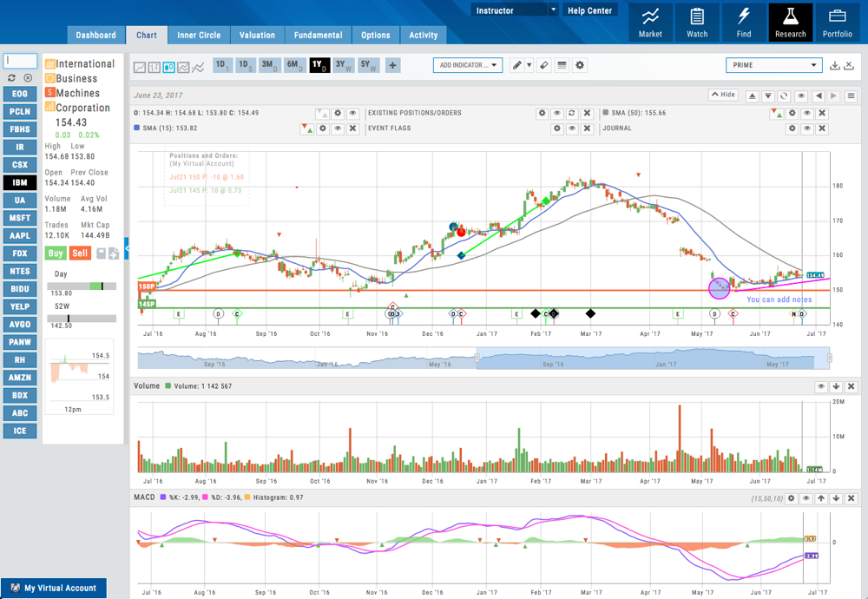Open the trade journal notebook icon
Viewport: 868px width, 599px height.
[101, 253]
